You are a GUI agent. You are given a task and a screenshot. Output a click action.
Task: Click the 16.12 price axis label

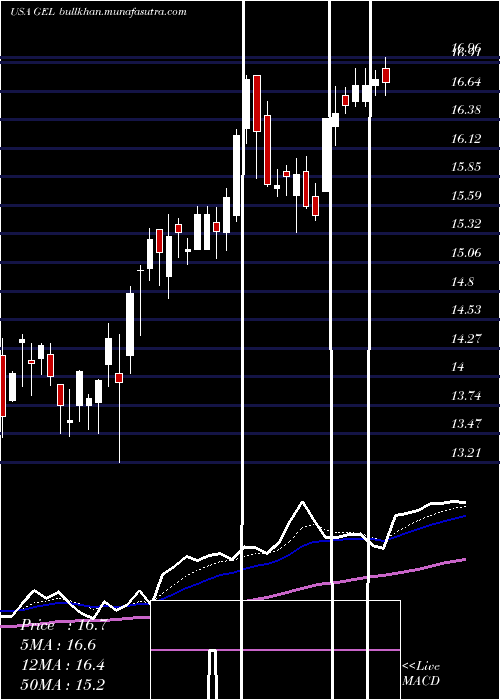(466, 139)
